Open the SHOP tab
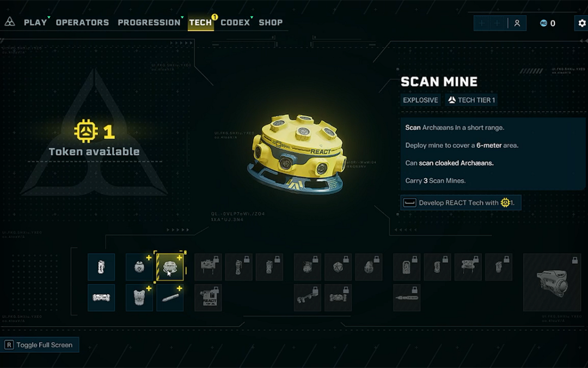This screenshot has height=368, width=588. (271, 22)
